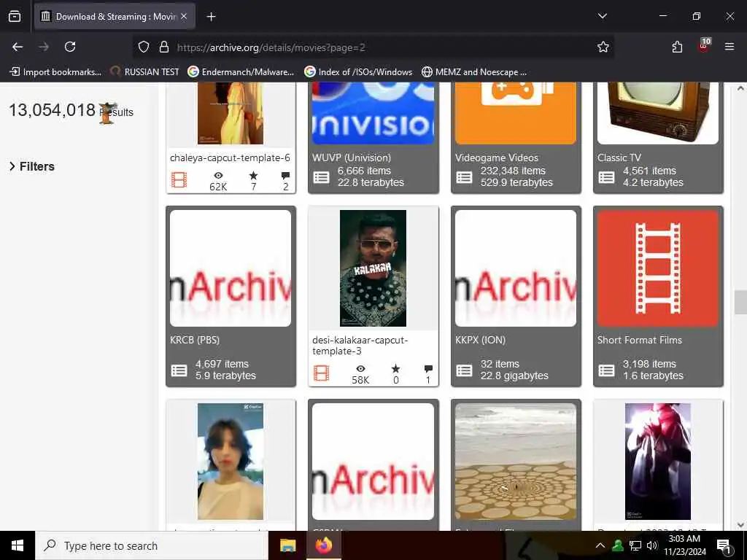The height and width of the screenshot is (560, 747).
Task: Click the Classic TV television thumbnail
Action: [x=658, y=113]
